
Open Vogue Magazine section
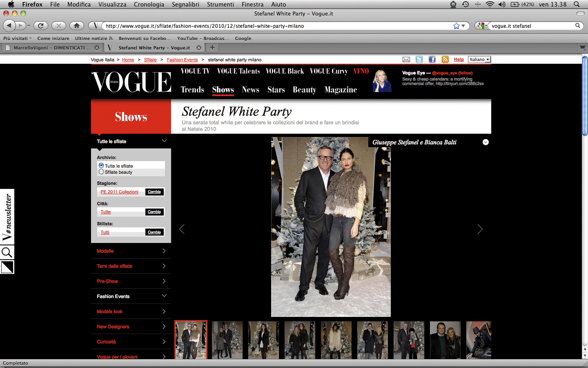coord(341,89)
